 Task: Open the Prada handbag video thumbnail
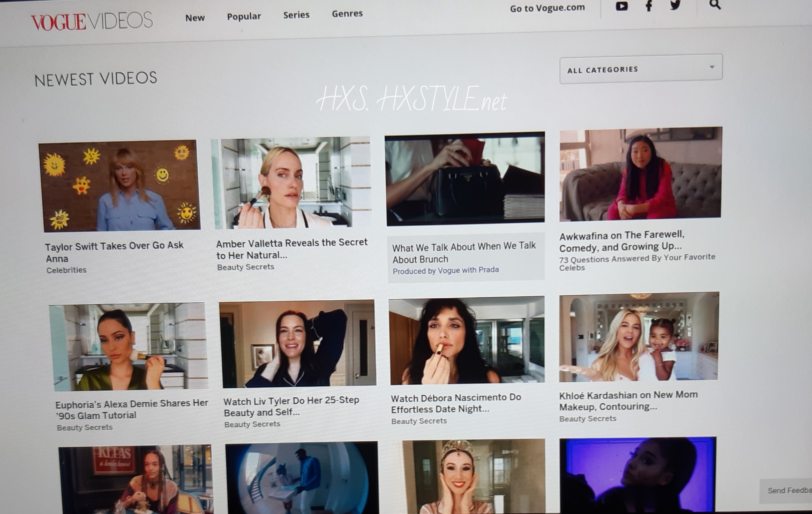(x=465, y=179)
